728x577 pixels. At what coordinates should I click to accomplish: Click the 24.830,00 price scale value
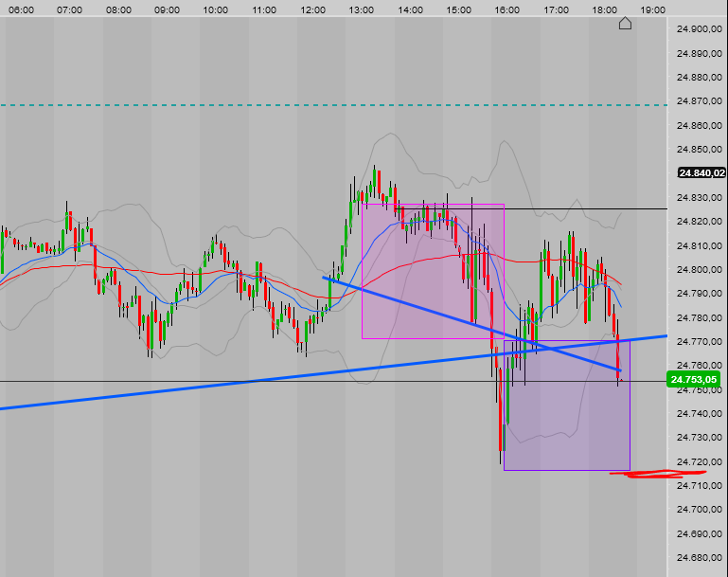[700, 197]
